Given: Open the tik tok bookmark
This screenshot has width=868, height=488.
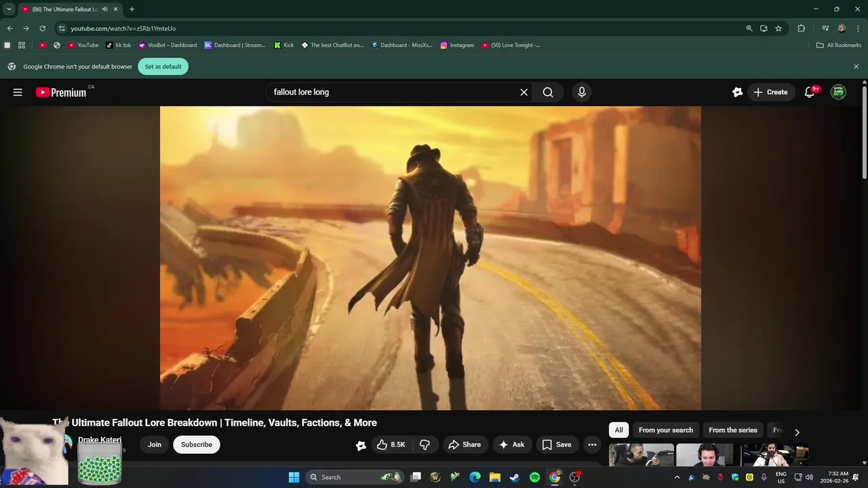Looking at the screenshot, I should coord(119,45).
